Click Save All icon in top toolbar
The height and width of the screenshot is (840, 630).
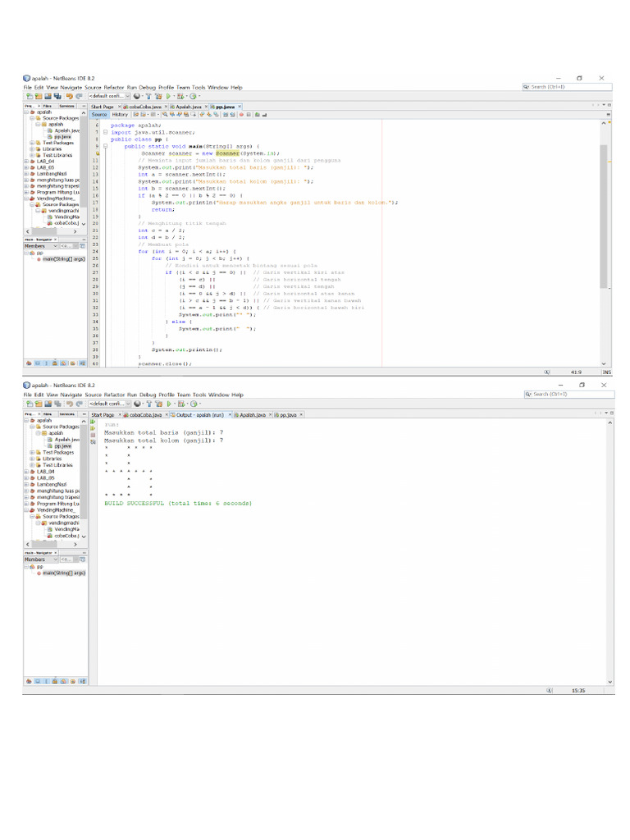(x=57, y=96)
